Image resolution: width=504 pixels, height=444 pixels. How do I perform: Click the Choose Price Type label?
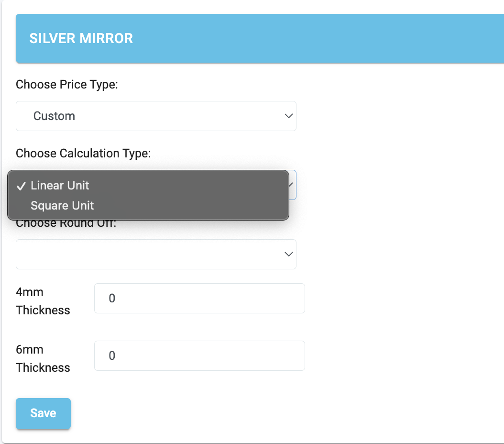coord(67,85)
